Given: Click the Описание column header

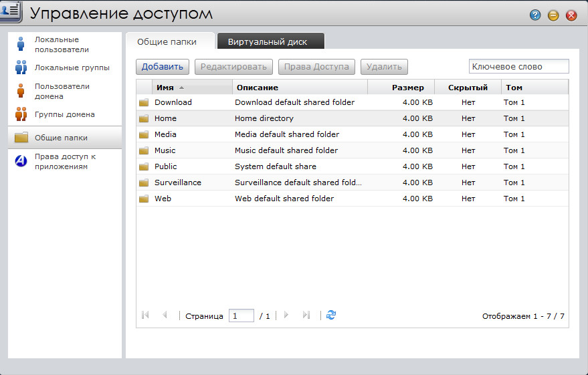Looking at the screenshot, I should tap(256, 88).
